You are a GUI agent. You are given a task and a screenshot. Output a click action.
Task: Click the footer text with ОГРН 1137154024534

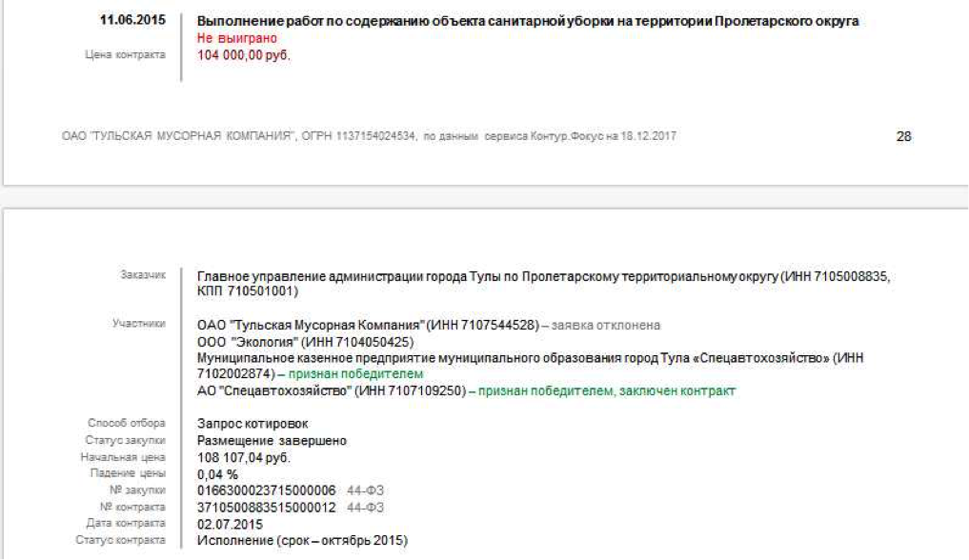(368, 137)
